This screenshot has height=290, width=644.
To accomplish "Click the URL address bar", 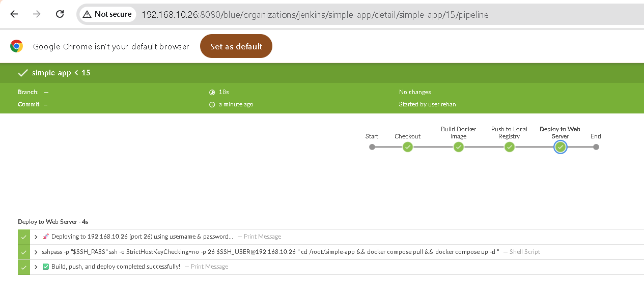I will pos(315,15).
